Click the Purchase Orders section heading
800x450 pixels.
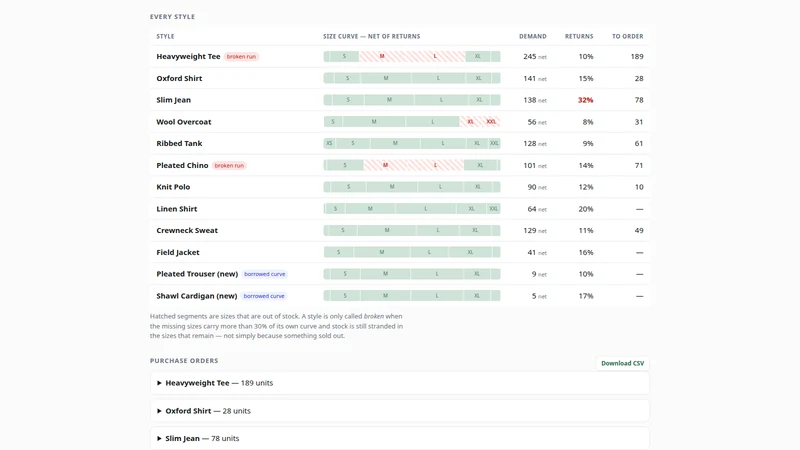pos(184,361)
